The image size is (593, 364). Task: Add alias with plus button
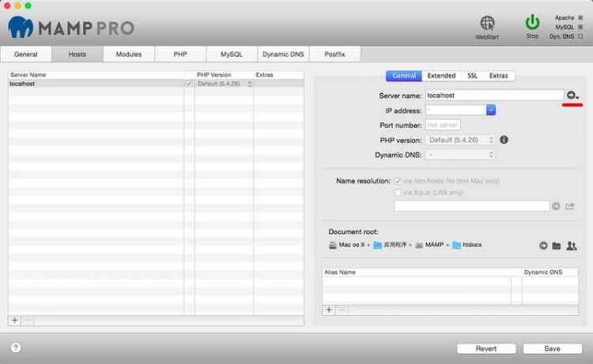coord(329,310)
